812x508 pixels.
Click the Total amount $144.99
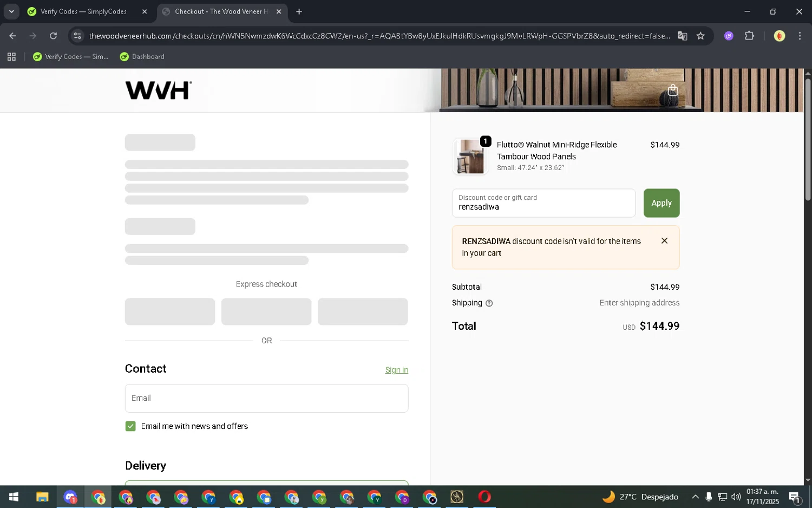click(659, 326)
